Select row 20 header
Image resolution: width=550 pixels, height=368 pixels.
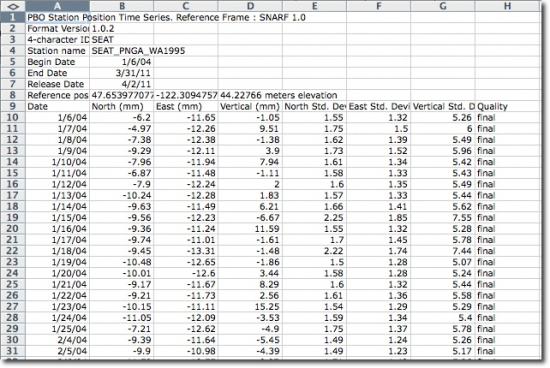pyautogui.click(x=13, y=229)
